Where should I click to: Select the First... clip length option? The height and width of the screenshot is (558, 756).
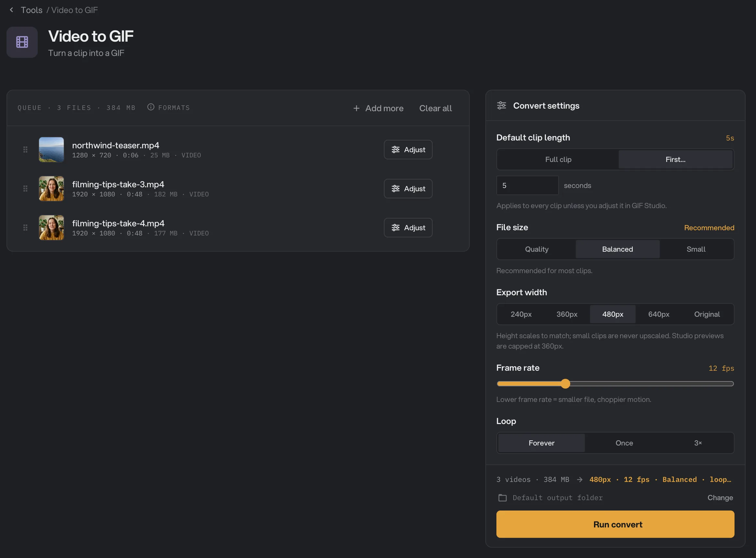point(676,159)
